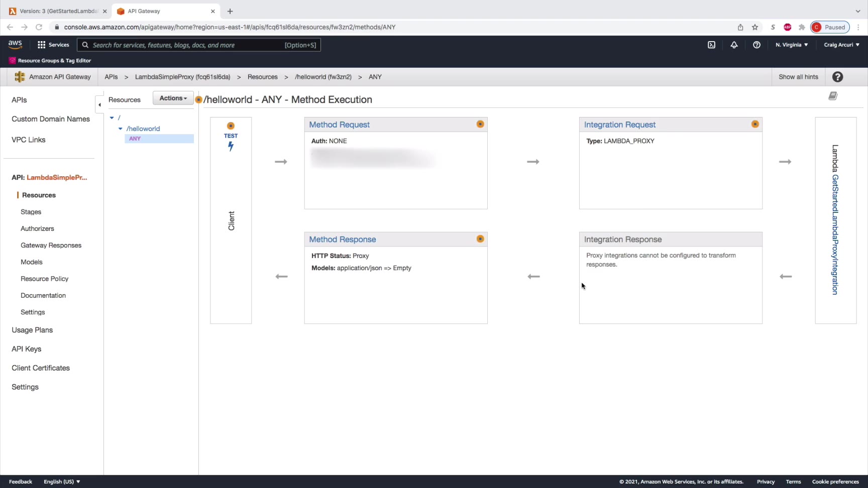Open the Chrome tab list dropdown arrow

[x=857, y=11]
